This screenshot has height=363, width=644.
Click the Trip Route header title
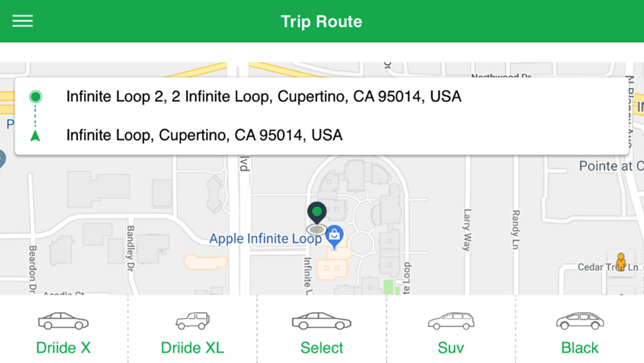point(321,21)
